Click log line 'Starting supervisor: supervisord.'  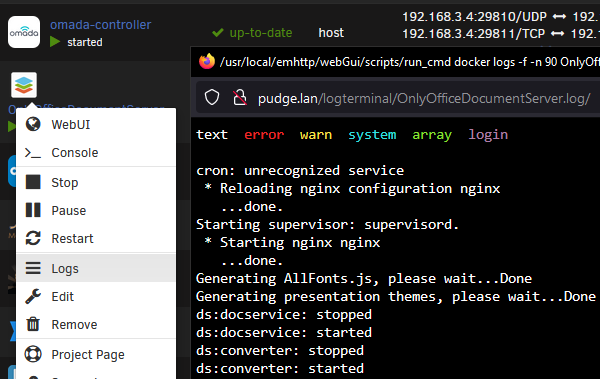tap(328, 224)
